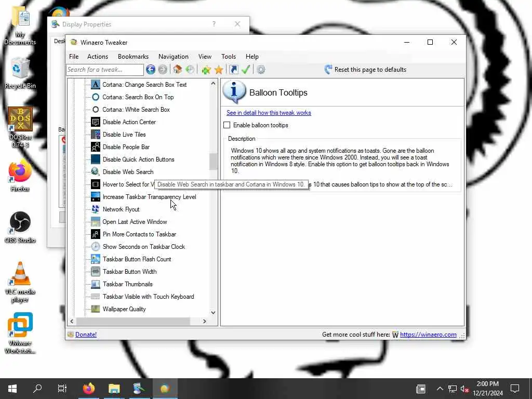This screenshot has height=399, width=532.
Task: Enable balloon tooltips checkbox
Action: coord(227,125)
